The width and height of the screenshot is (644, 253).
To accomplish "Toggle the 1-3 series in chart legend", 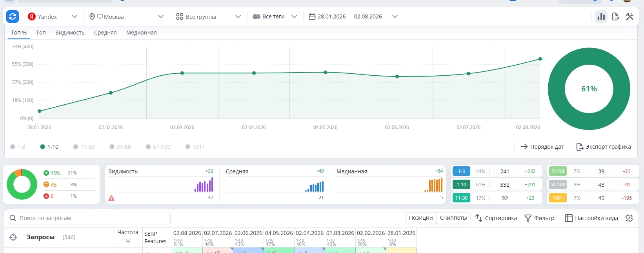I will (18, 147).
